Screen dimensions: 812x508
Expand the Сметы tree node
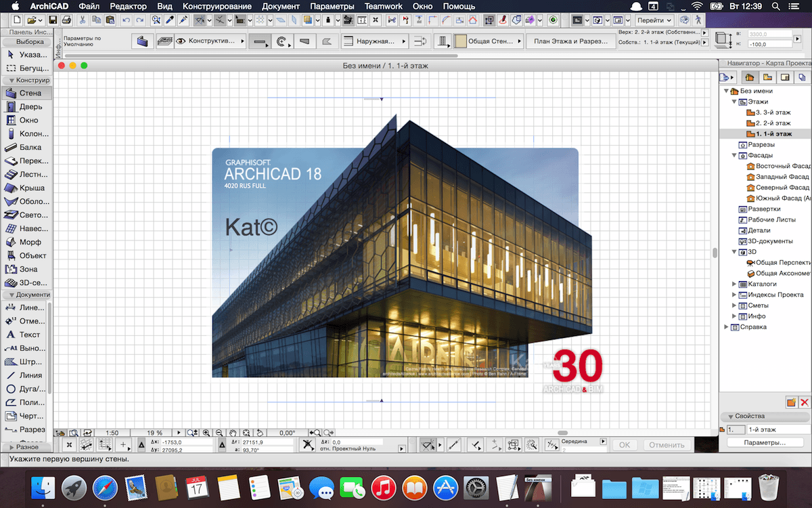point(734,305)
